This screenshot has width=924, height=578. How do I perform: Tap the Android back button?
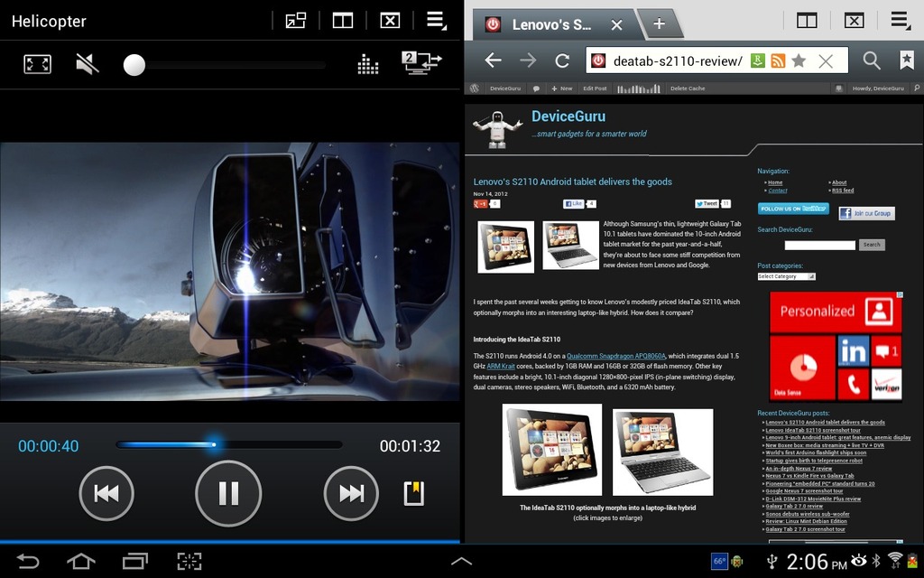click(27, 561)
